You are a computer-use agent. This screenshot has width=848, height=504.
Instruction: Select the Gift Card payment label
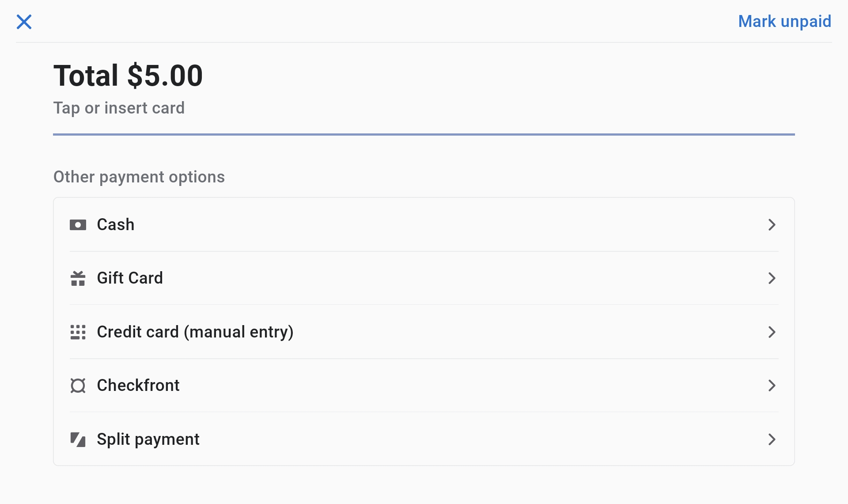pos(130,278)
